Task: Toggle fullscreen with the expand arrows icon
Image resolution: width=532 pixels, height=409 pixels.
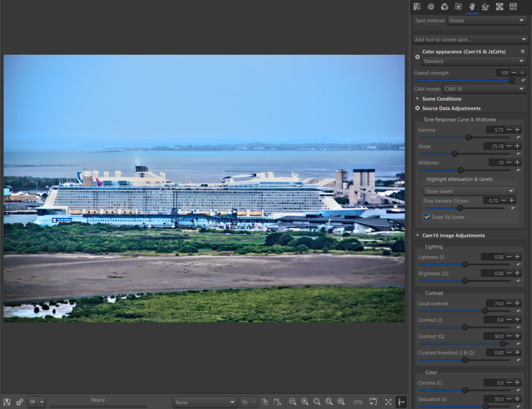Action: (388, 402)
